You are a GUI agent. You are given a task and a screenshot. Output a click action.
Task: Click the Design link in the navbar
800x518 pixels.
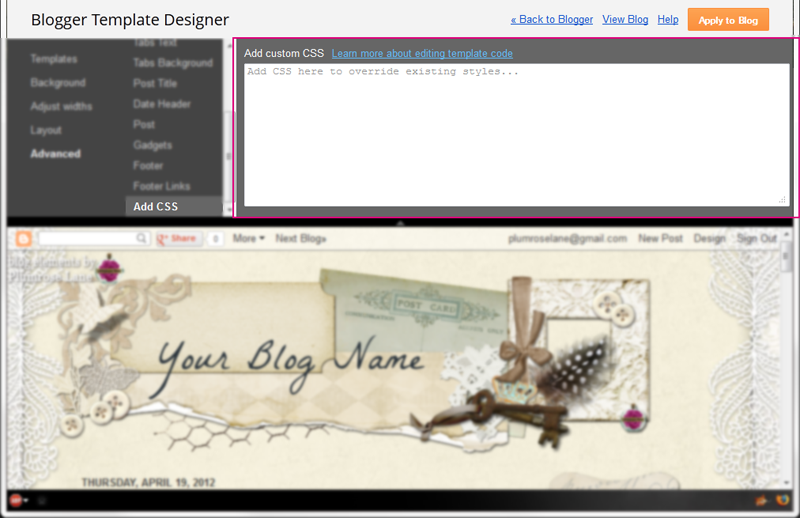709,238
